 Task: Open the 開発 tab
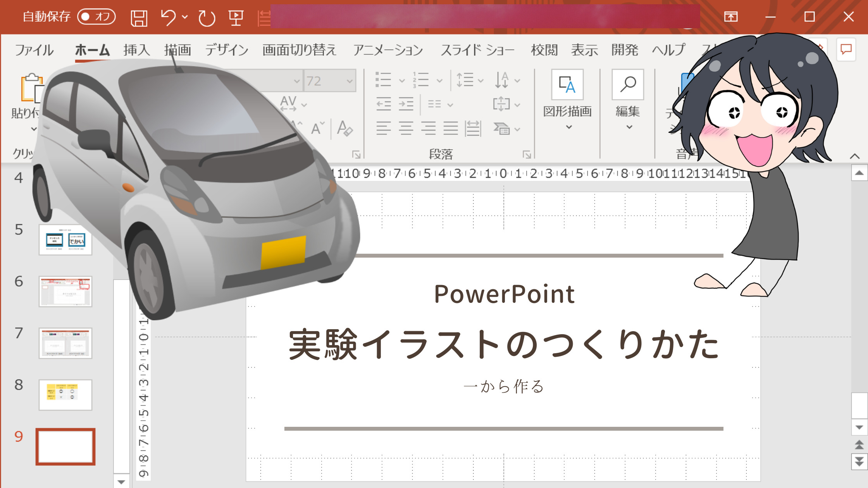tap(625, 50)
